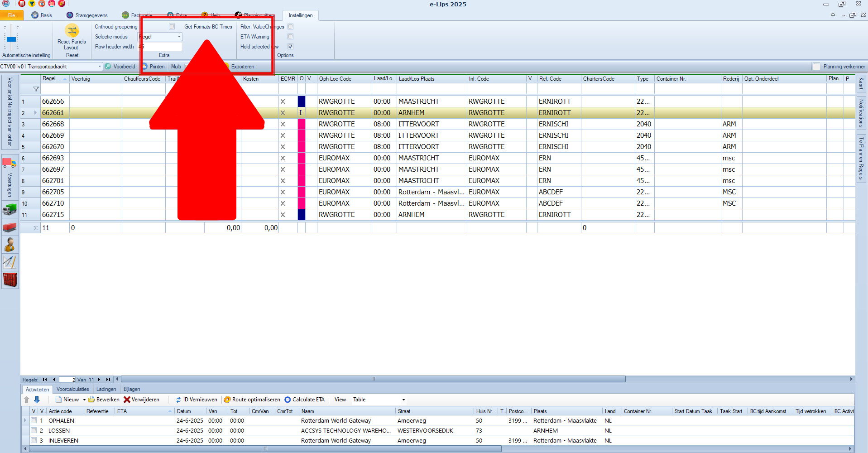Image resolution: width=868 pixels, height=453 pixels.
Task: Go to previous record in Regels navigator
Action: pyautogui.click(x=54, y=380)
